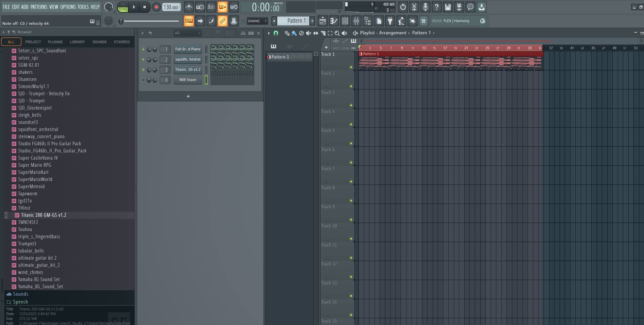644x325 pixels.
Task: Add a new channel with plus button
Action: 188,96
